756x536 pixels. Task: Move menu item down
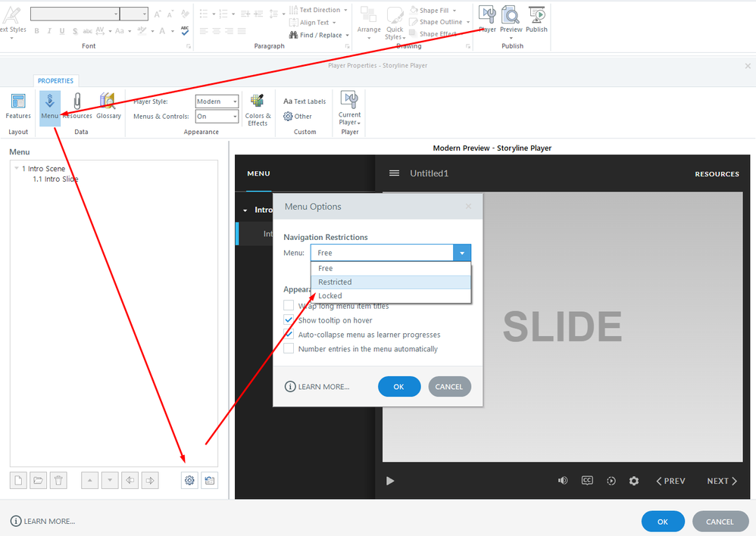[x=110, y=480]
